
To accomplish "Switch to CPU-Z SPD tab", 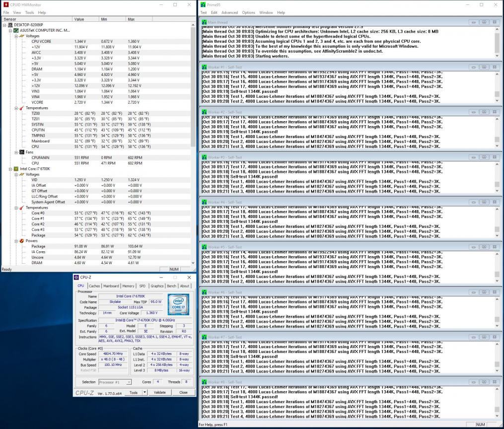I will click(x=143, y=286).
